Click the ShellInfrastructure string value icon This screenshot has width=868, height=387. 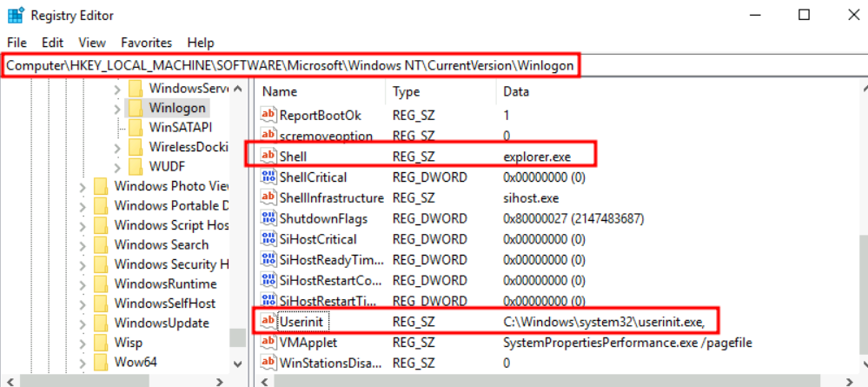268,197
